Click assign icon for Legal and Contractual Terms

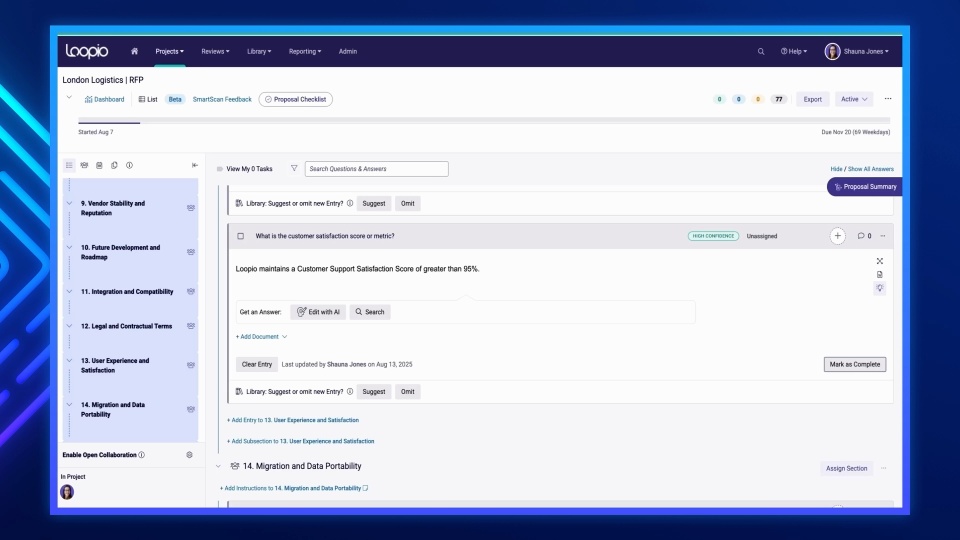pos(191,326)
